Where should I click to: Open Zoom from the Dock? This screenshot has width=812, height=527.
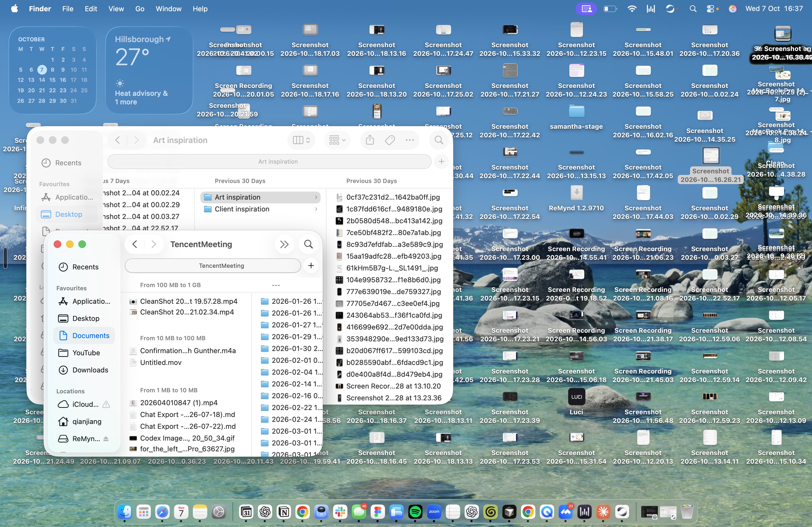pos(434,512)
